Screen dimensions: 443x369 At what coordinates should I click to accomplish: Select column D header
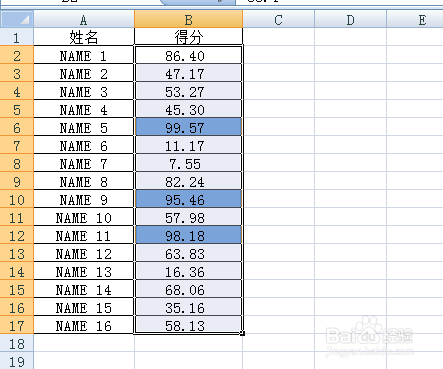pos(350,20)
